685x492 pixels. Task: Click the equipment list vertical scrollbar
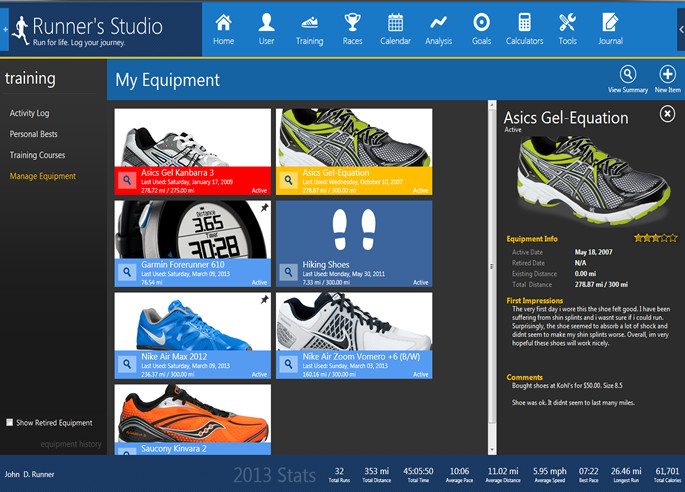[x=492, y=277]
